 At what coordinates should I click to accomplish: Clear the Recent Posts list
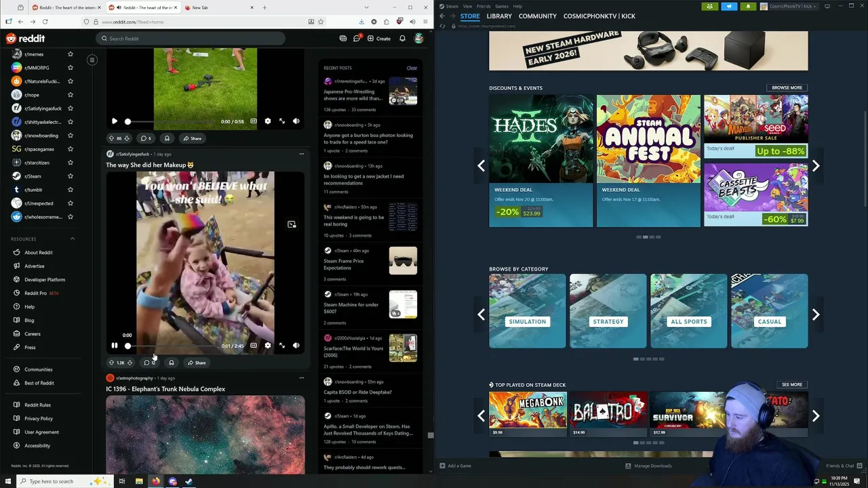click(412, 68)
